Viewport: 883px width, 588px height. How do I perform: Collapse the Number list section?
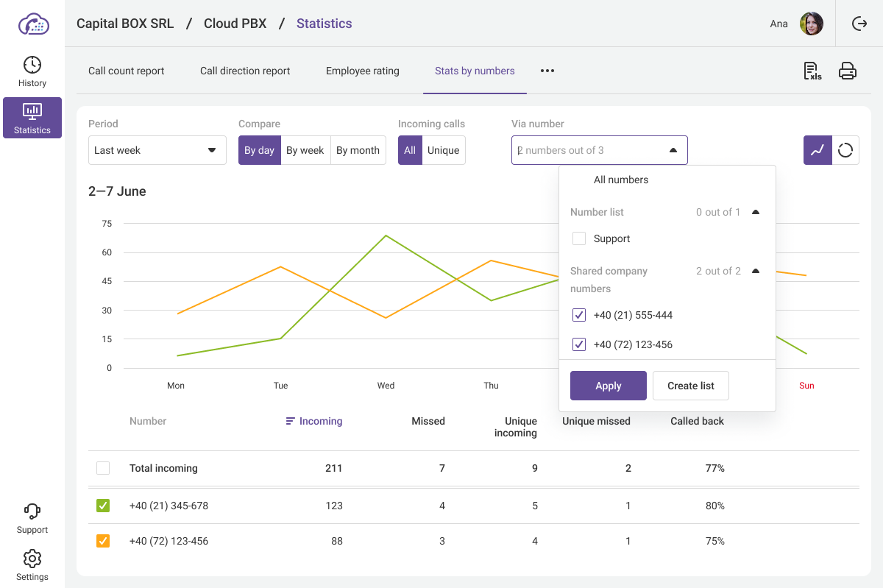(755, 212)
